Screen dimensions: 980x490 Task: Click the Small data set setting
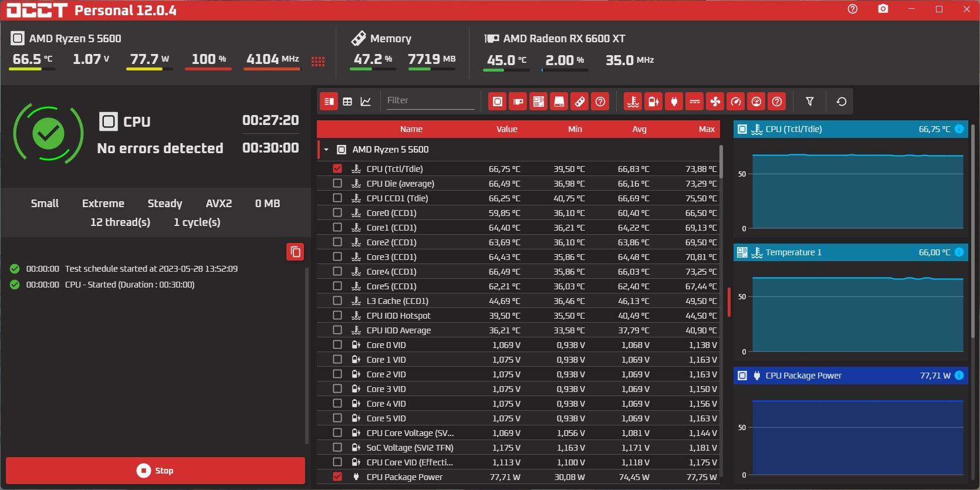point(45,204)
